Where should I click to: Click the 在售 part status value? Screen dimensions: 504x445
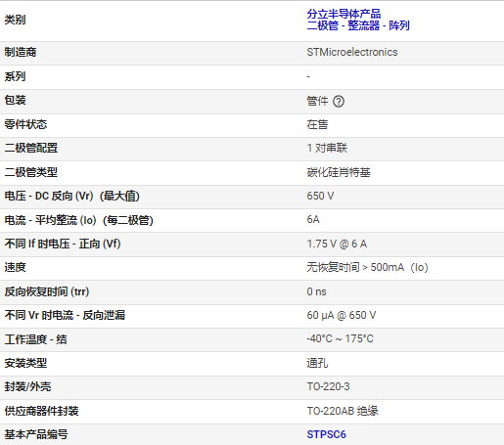tap(317, 124)
